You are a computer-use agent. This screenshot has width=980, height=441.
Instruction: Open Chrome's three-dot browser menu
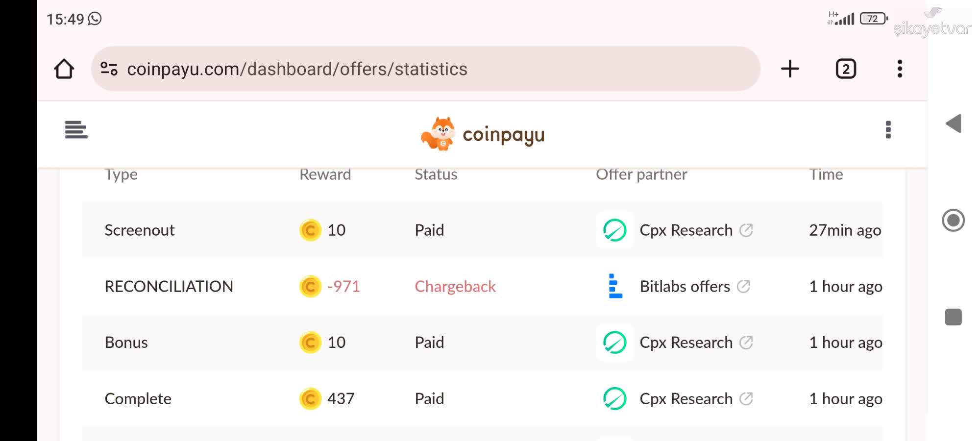[900, 69]
